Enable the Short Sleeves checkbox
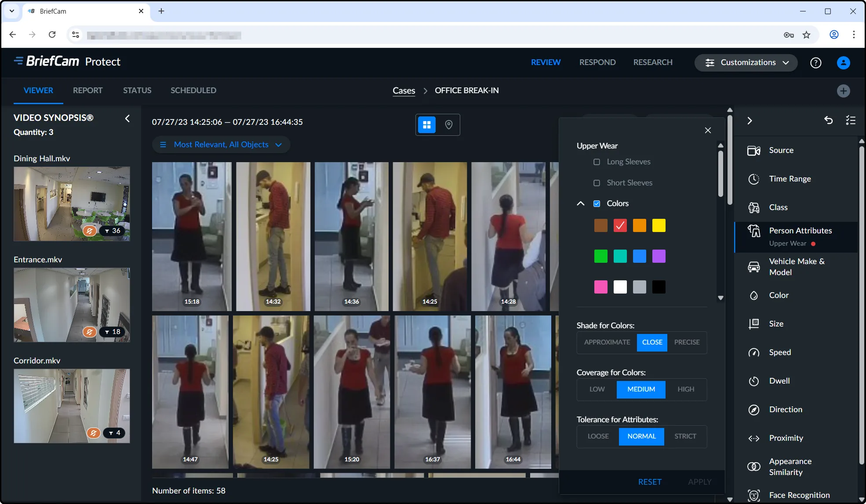 click(x=597, y=183)
